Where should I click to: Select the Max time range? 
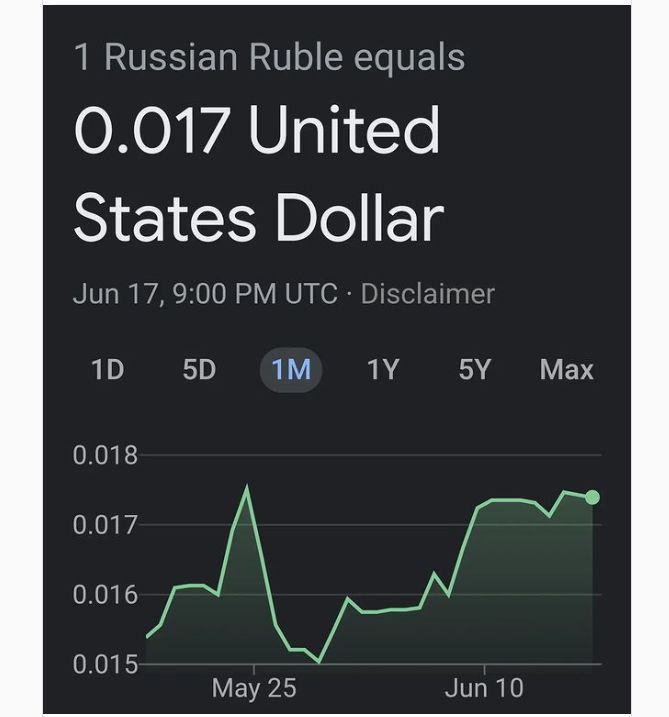[566, 370]
